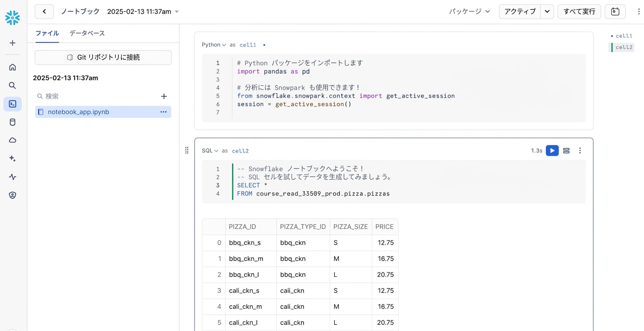Viewport: 644px width, 331px height.
Task: Click the bbq_ckn_m cell
Action: 251,259
